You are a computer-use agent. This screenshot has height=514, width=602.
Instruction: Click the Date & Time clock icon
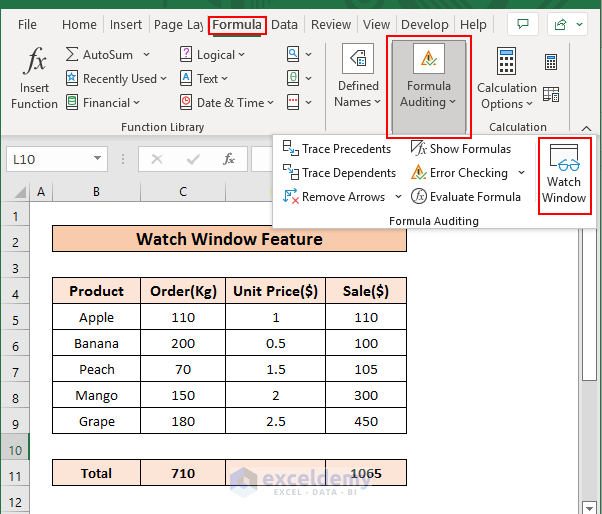[x=186, y=102]
